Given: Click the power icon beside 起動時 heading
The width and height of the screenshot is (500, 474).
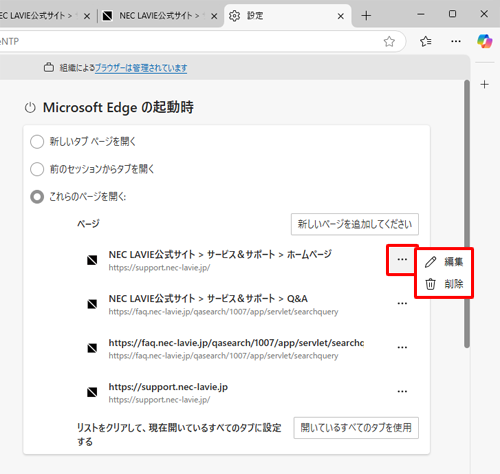Looking at the screenshot, I should coord(30,108).
